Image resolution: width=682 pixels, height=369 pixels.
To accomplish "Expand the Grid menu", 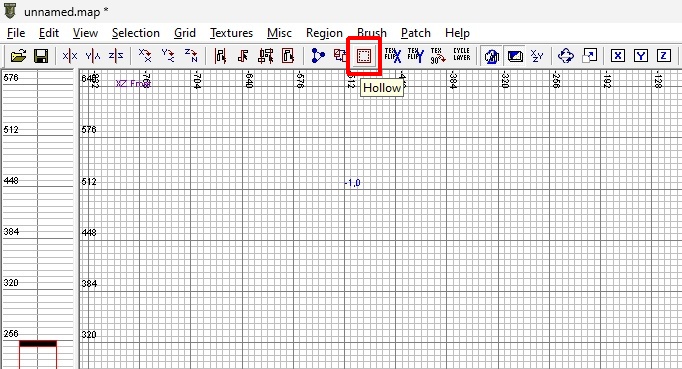I will coord(184,33).
